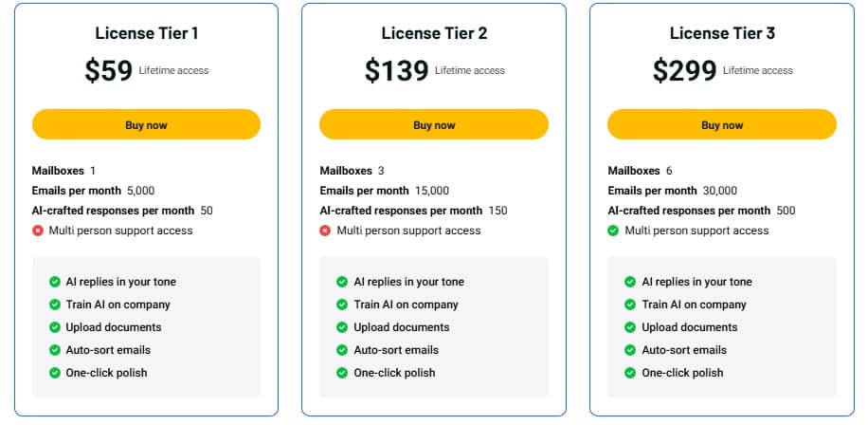Click Tier 2 'Train AI on company' checkmark

342,305
